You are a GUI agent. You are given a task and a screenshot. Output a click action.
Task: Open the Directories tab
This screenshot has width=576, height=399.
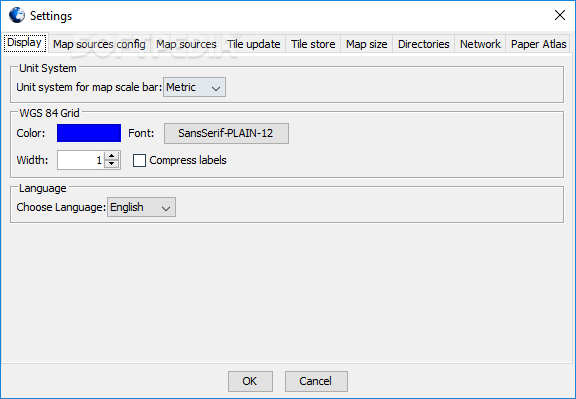point(424,44)
